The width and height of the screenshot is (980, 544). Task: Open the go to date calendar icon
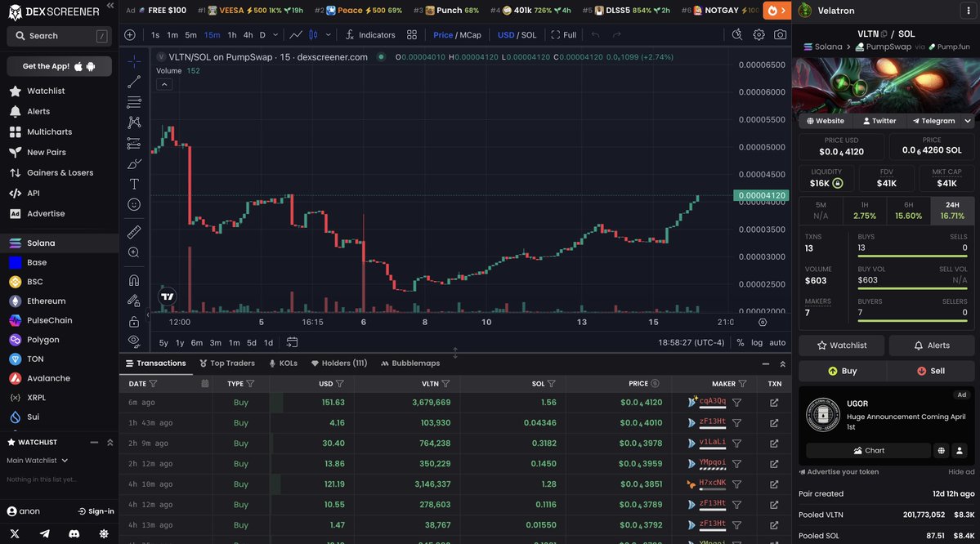(x=292, y=342)
